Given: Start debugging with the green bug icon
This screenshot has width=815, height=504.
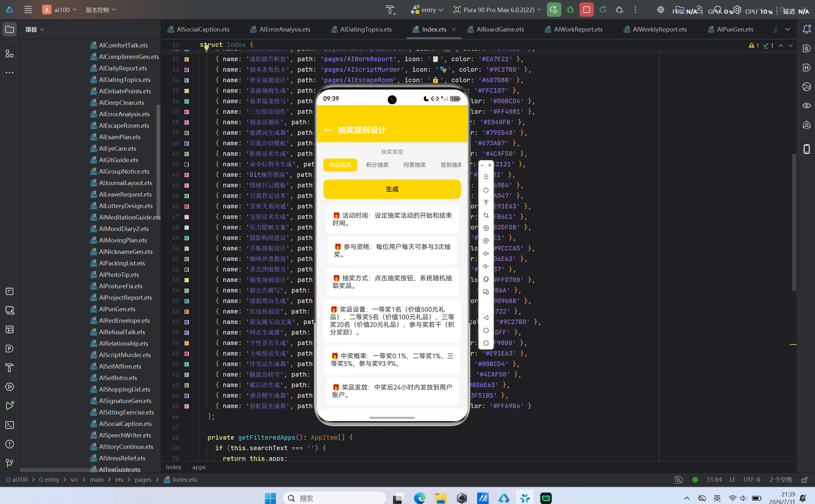Looking at the screenshot, I should click(x=570, y=10).
